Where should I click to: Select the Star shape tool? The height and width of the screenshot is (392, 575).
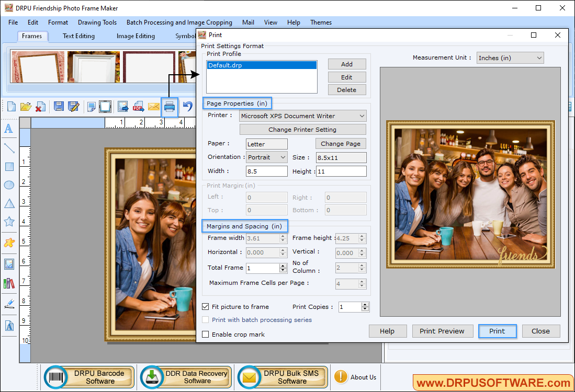coord(9,222)
